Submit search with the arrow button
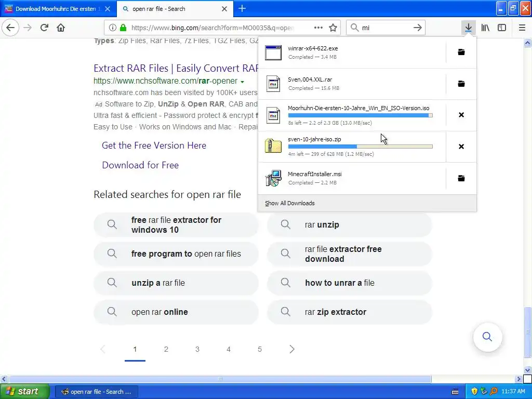The image size is (532, 399). point(418,28)
